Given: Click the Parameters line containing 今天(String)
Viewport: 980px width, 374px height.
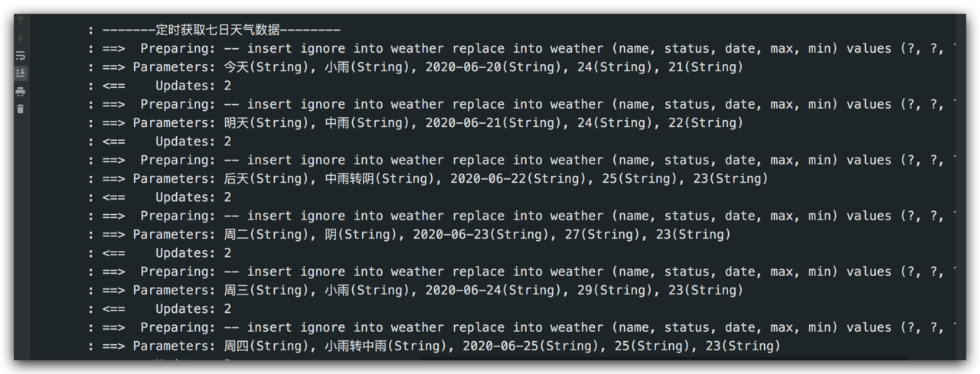Looking at the screenshot, I should (x=416, y=67).
